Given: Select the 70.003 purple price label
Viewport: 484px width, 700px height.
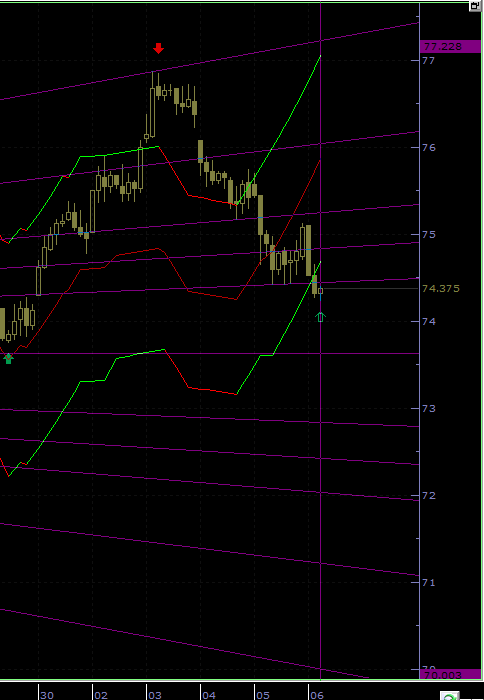Looking at the screenshot, I should click(451, 675).
